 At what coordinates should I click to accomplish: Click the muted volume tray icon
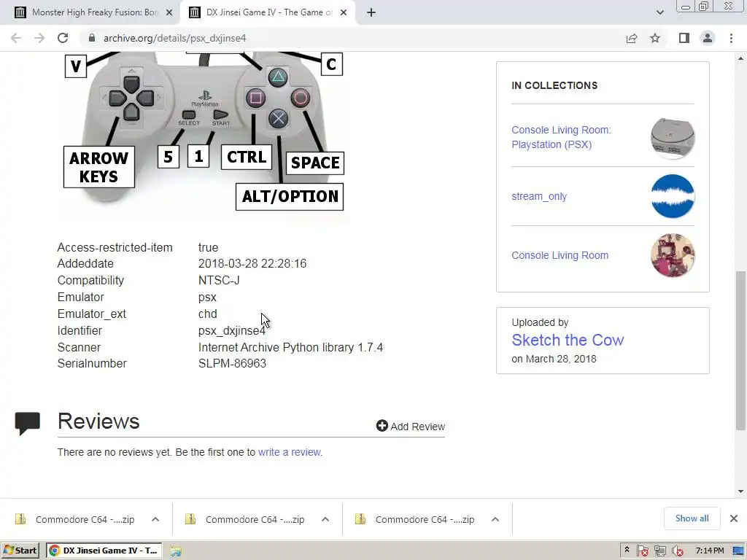point(677,551)
